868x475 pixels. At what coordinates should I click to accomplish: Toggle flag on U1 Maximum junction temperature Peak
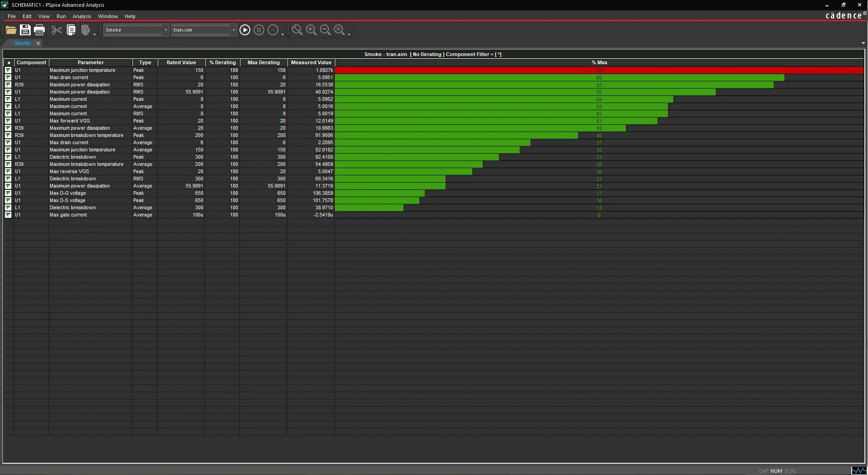tap(8, 70)
